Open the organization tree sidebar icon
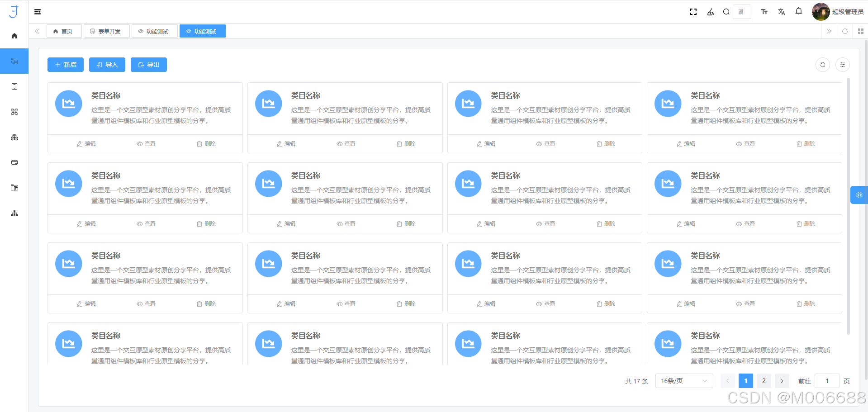 pyautogui.click(x=14, y=213)
